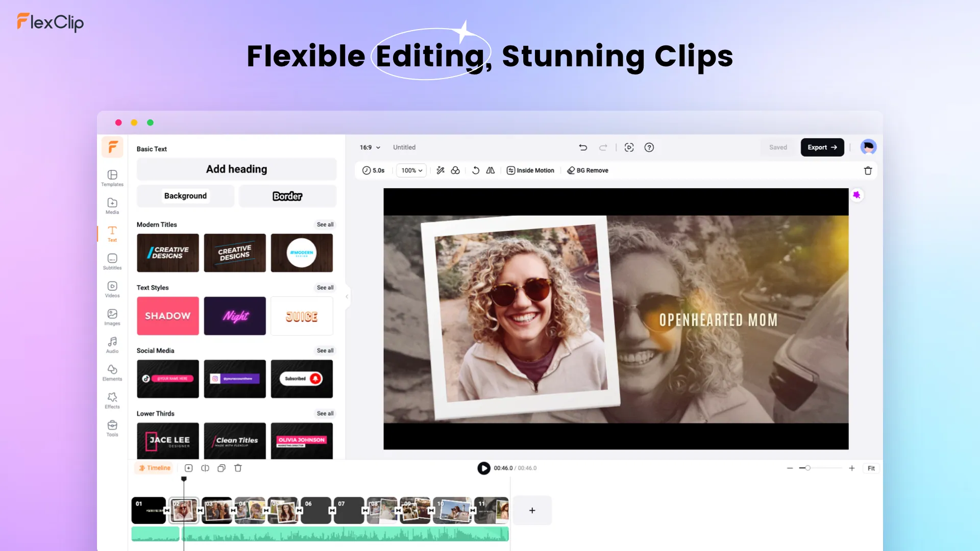Open the Modern Titles See all expander
Screen dimensions: 980x551
point(325,224)
